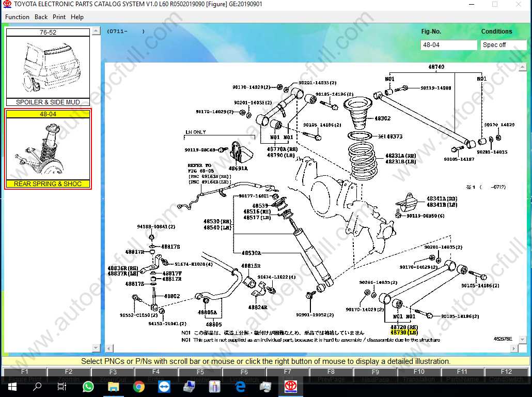This screenshot has height=397, width=532.
Task: Select the 76-52 Spoiler & Side Mud thumbnail
Action: 48,67
